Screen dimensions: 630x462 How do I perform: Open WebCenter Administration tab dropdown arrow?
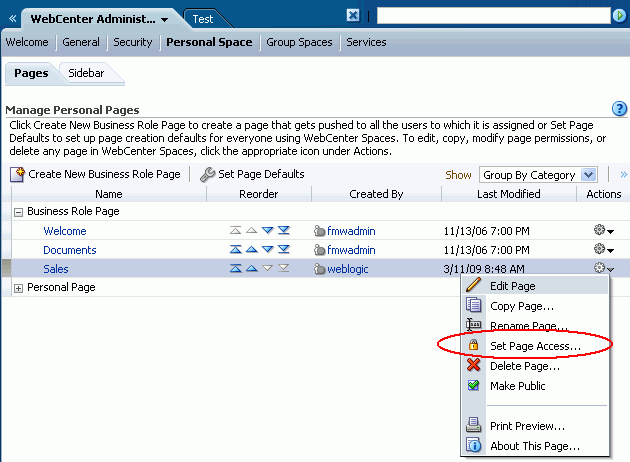pyautogui.click(x=164, y=20)
